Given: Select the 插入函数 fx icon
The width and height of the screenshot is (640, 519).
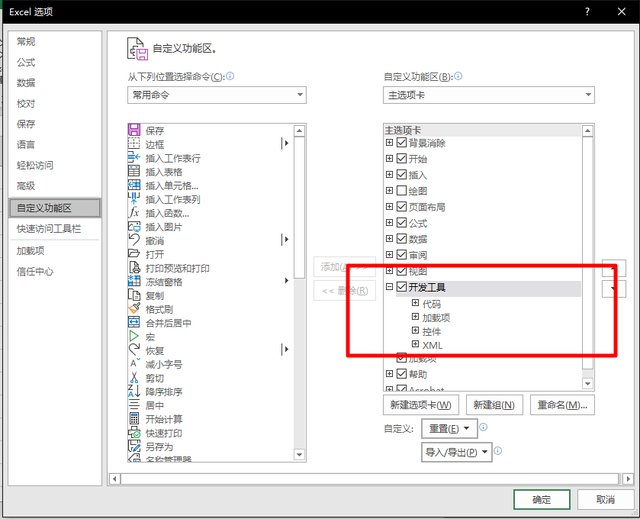Looking at the screenshot, I should pos(134,213).
